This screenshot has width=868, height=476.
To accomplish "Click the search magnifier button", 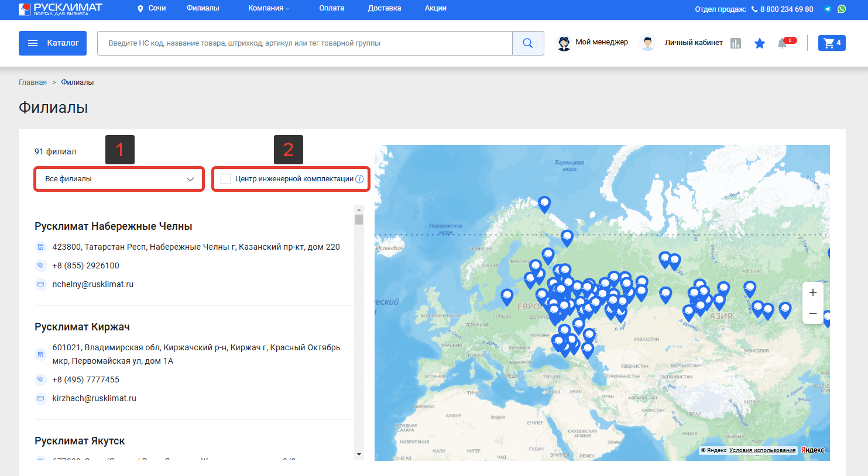I will point(528,43).
